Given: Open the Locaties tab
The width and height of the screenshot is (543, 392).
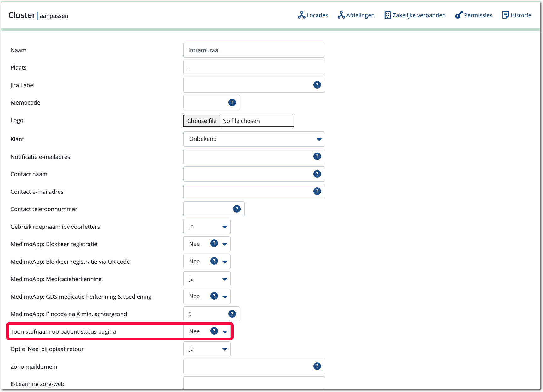Looking at the screenshot, I should [x=313, y=15].
